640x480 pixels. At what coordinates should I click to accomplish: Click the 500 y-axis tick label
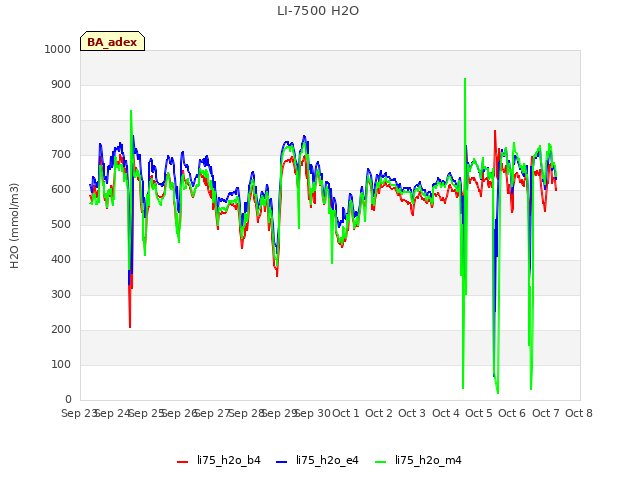click(x=61, y=224)
